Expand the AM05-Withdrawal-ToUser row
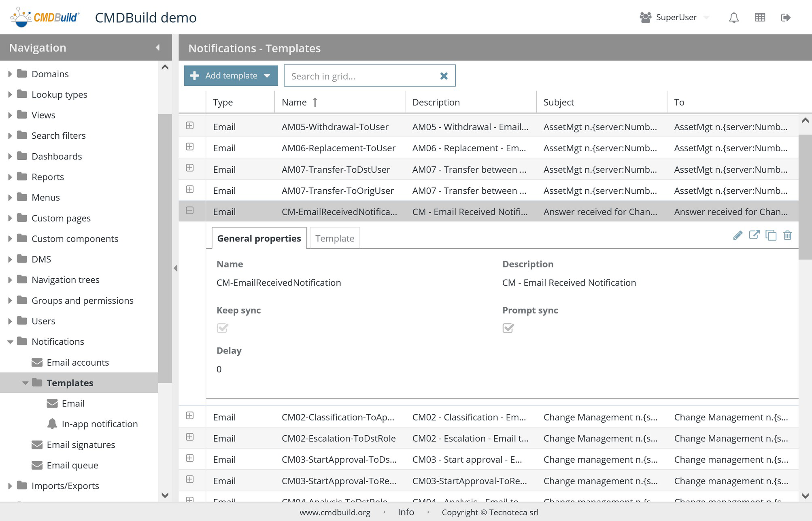 coord(189,126)
